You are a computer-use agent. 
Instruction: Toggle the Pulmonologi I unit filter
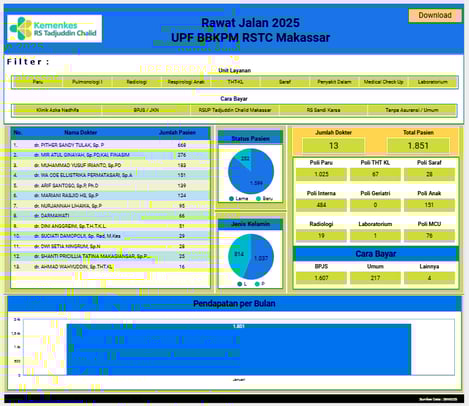pos(87,82)
